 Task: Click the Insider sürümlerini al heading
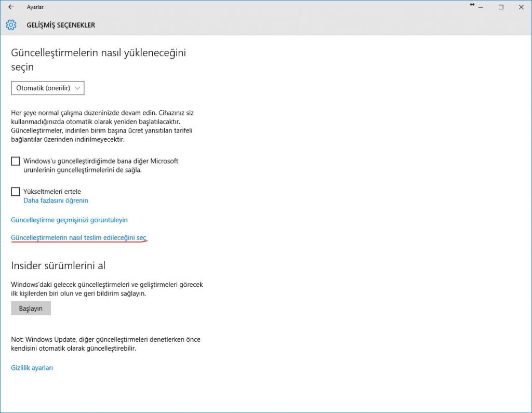[x=58, y=265]
